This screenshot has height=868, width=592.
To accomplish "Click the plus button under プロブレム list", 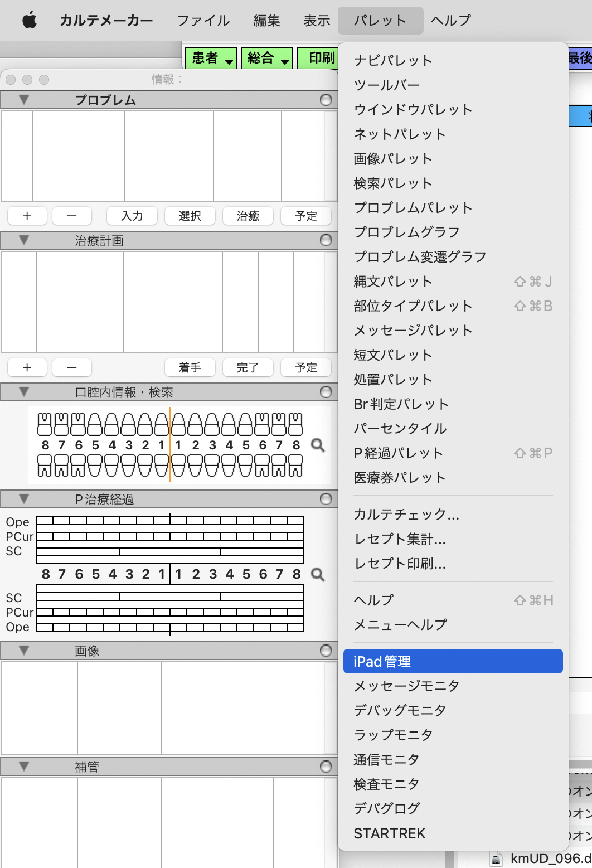I will [x=27, y=216].
